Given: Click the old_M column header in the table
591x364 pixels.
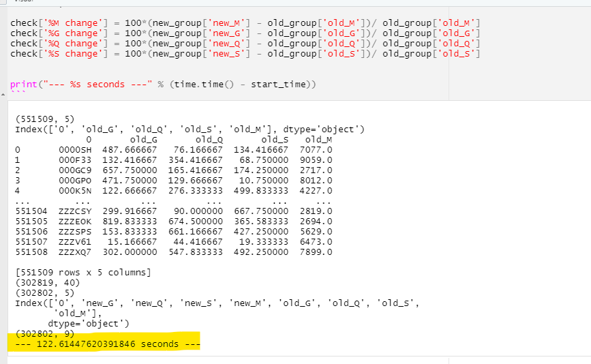Looking at the screenshot, I should pyautogui.click(x=318, y=140).
